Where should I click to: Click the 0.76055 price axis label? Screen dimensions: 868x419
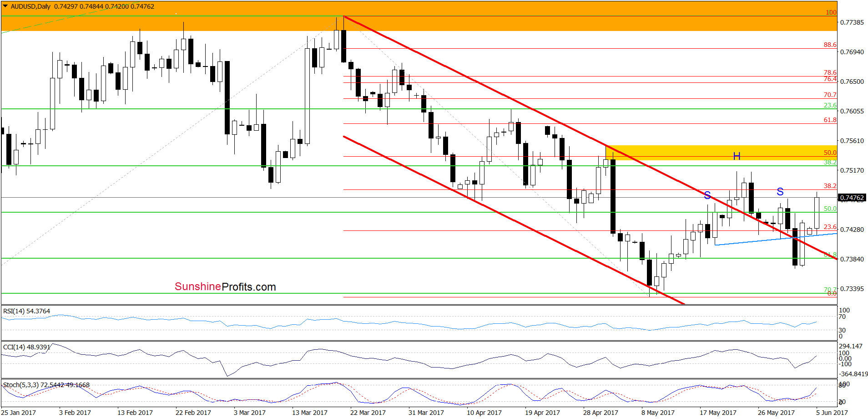(x=852, y=111)
